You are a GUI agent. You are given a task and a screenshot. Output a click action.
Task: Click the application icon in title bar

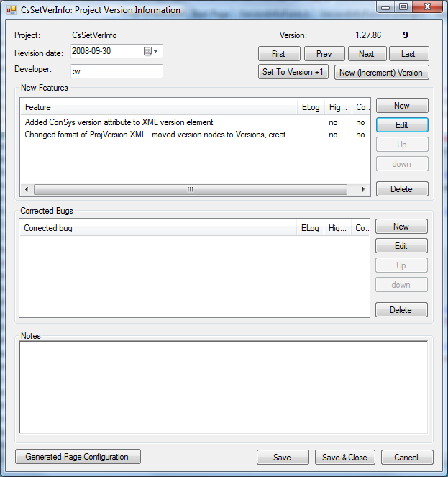pos(11,10)
